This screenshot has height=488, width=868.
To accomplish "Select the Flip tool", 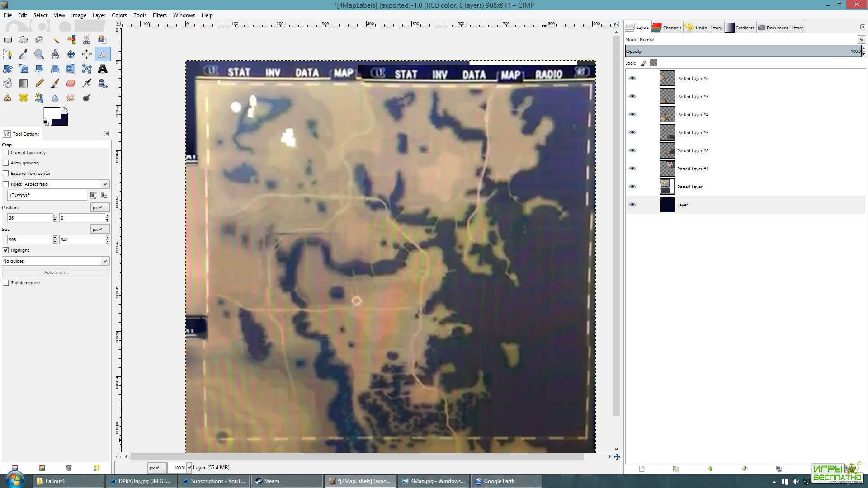I will click(x=71, y=69).
